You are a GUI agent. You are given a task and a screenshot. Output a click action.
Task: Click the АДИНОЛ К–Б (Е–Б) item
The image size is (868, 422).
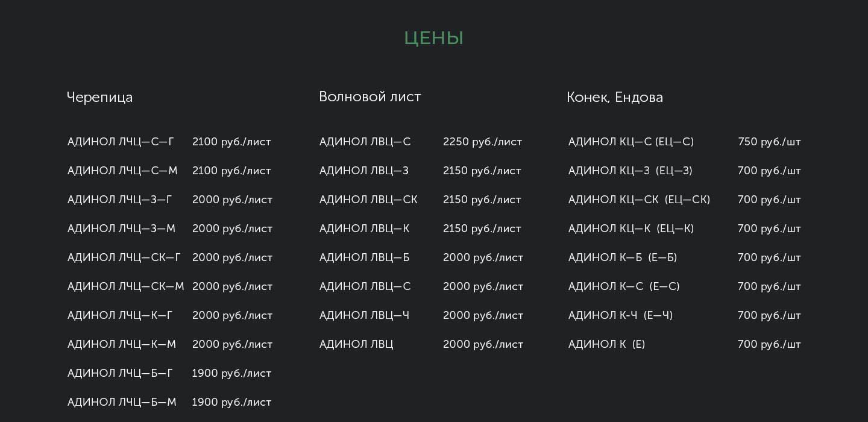623,258
